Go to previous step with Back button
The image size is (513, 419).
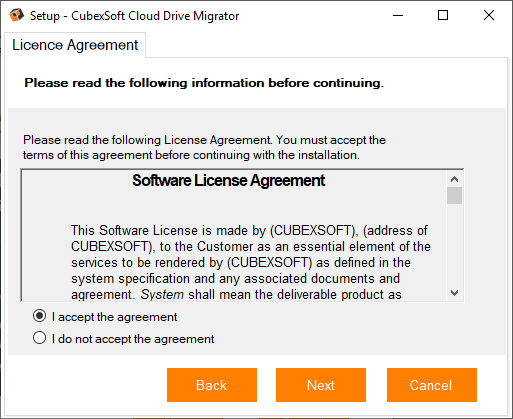(x=212, y=385)
